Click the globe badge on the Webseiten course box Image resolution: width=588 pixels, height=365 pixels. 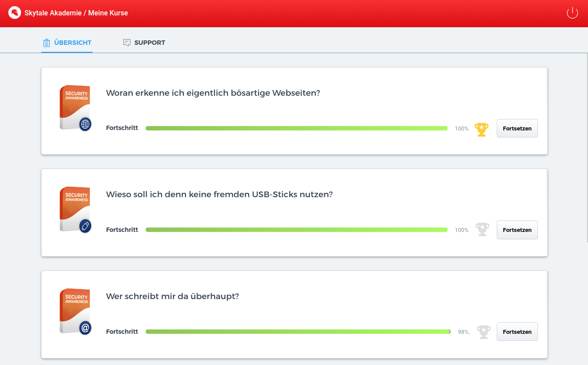pyautogui.click(x=85, y=124)
